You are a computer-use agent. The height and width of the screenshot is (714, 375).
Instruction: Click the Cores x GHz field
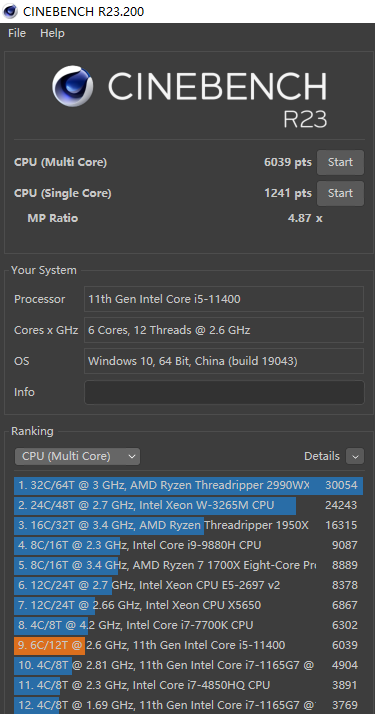(x=224, y=330)
